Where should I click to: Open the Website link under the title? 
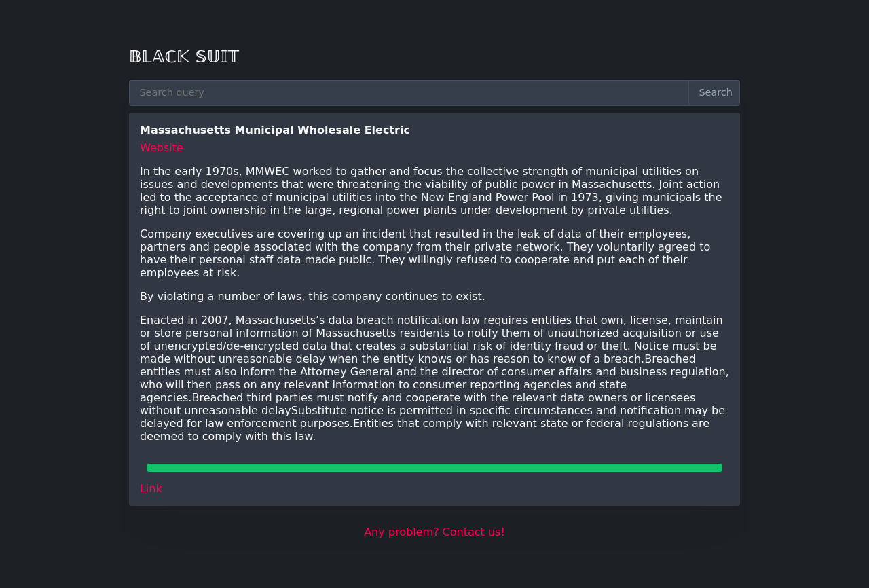(162, 148)
